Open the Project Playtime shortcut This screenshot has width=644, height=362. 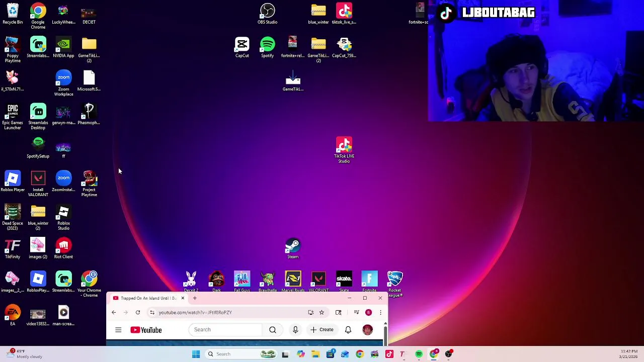tap(89, 184)
